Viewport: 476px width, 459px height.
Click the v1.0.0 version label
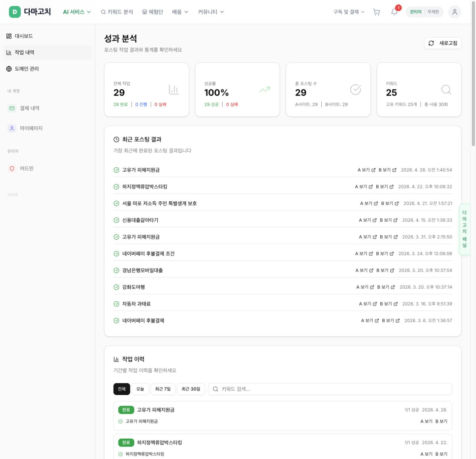point(12,195)
